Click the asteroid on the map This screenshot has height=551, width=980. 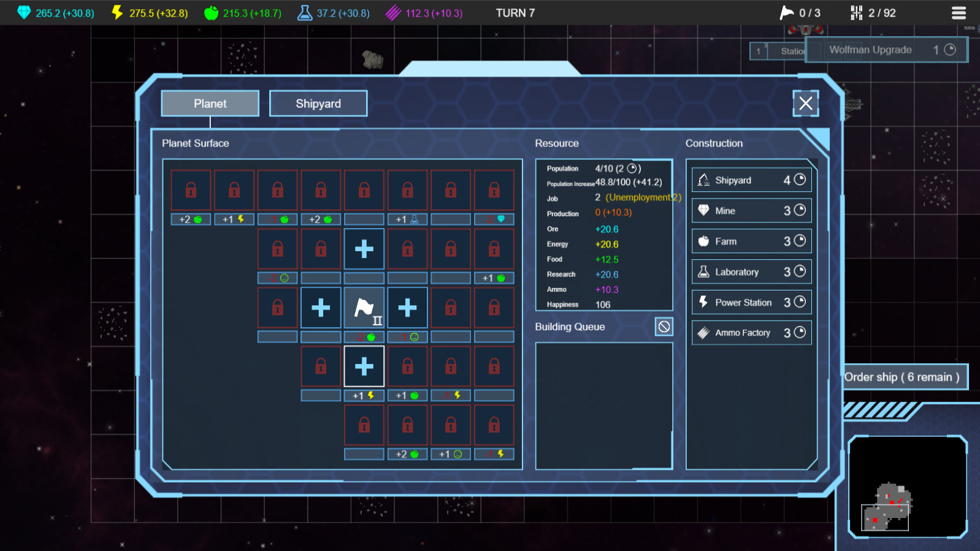click(x=372, y=59)
